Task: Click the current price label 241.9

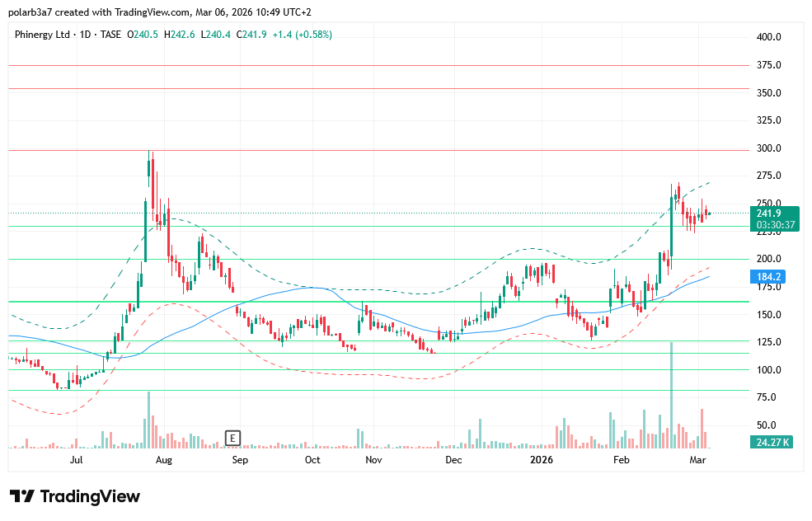Action: [x=768, y=214]
